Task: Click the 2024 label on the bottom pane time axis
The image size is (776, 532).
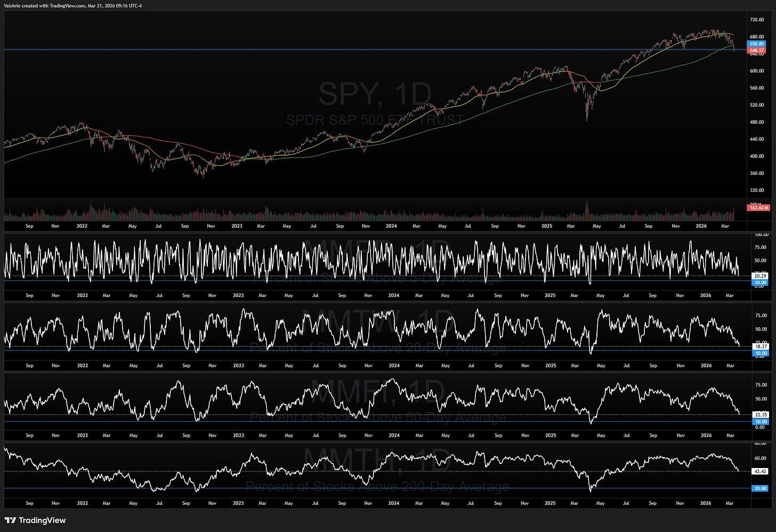Action: pyautogui.click(x=393, y=503)
